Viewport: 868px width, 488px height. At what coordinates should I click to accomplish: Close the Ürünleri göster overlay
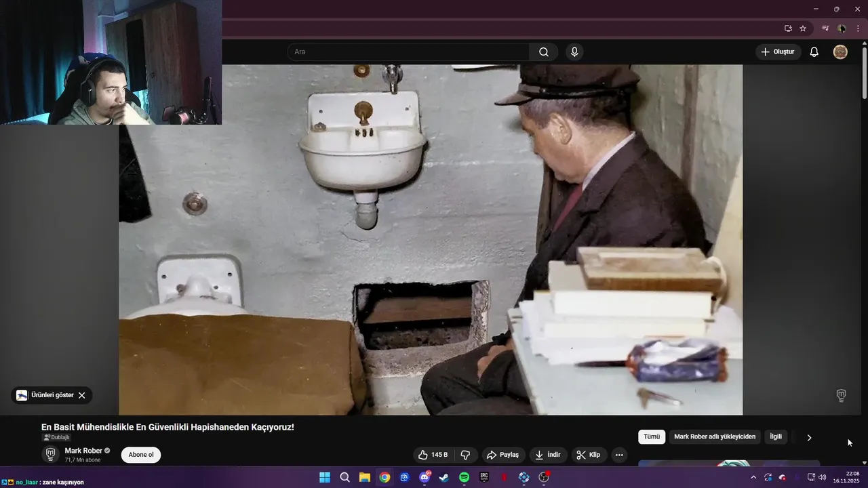(82, 395)
